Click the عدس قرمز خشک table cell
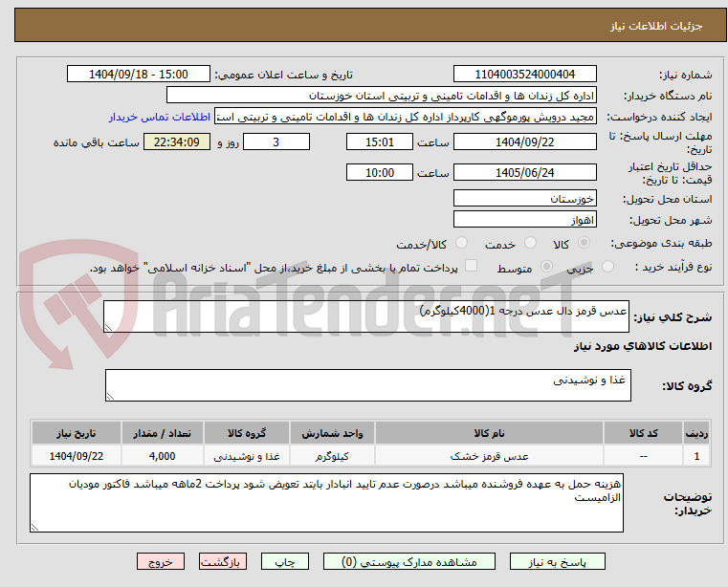Image resolution: width=728 pixels, height=587 pixels. pyautogui.click(x=490, y=456)
